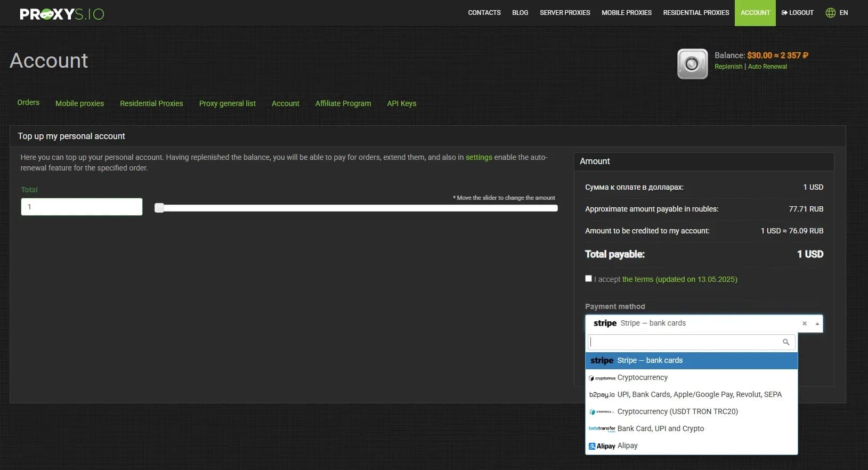Click the Total amount input field
Image resolution: width=868 pixels, height=470 pixels.
pos(82,207)
